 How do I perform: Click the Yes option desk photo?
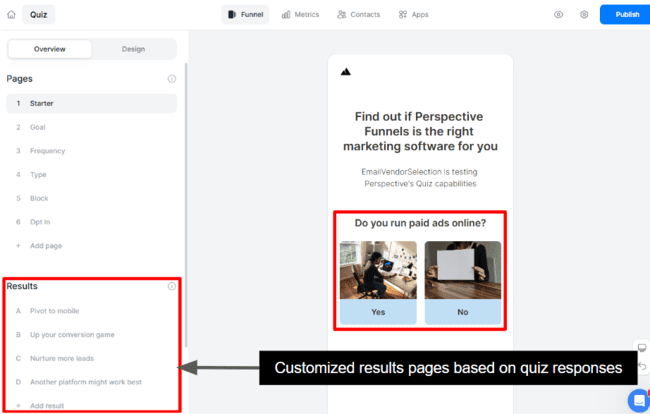click(378, 270)
